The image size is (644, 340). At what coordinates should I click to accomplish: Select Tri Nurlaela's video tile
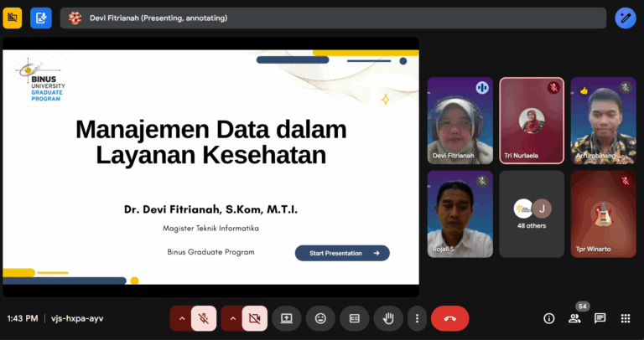(x=532, y=121)
